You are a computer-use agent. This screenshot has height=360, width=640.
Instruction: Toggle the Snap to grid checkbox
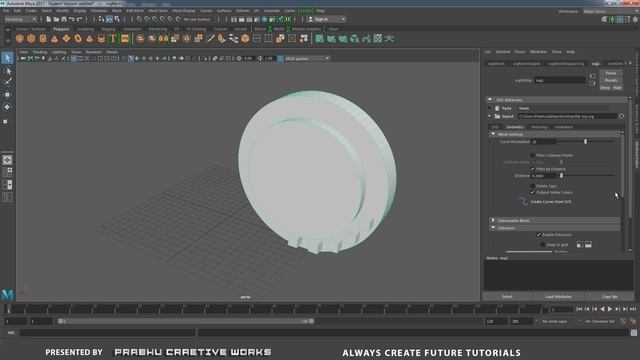click(x=542, y=244)
